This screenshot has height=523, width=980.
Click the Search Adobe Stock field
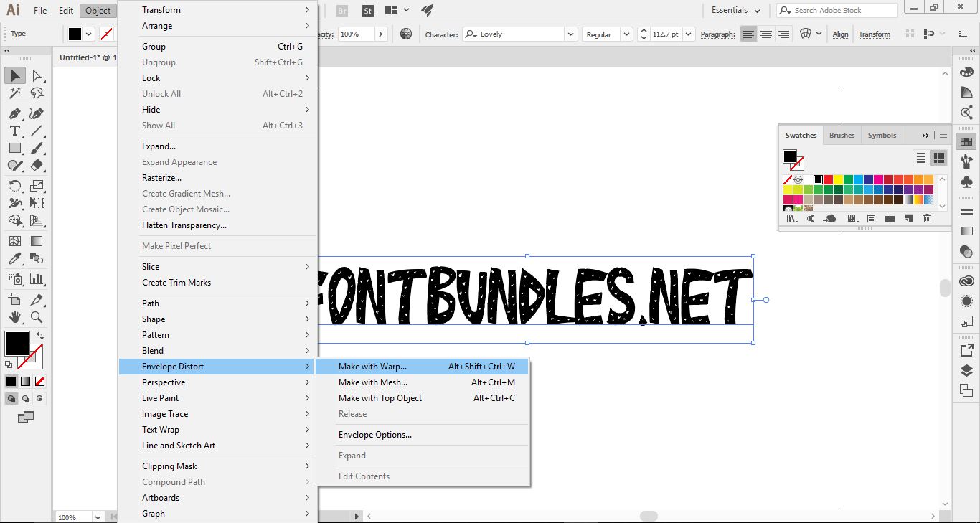point(837,10)
